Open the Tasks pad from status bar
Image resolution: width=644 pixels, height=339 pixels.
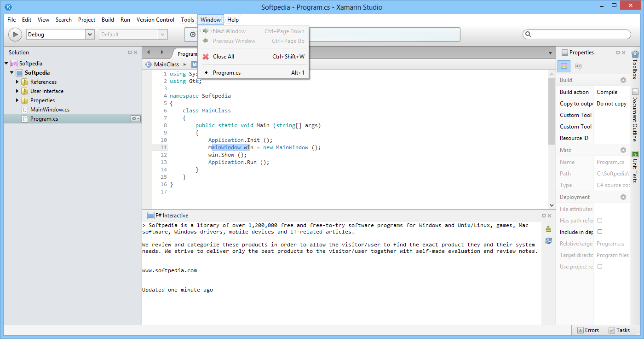[619, 330]
